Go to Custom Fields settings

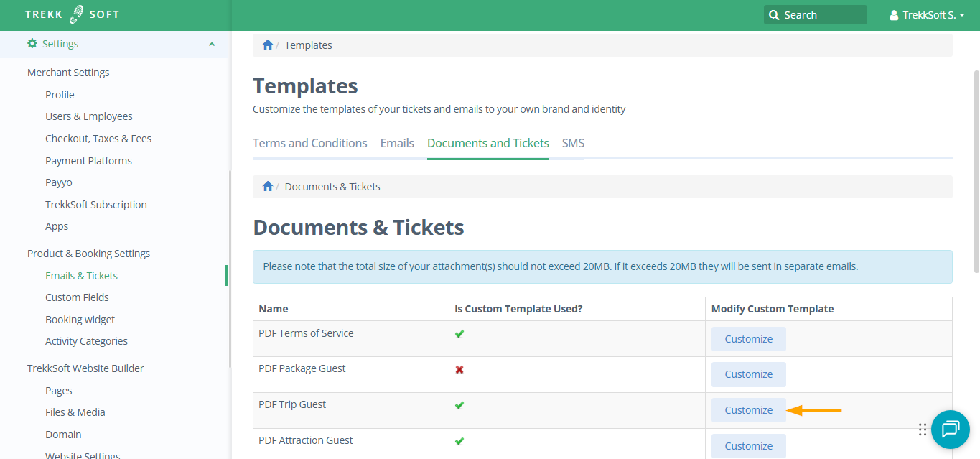tap(77, 297)
